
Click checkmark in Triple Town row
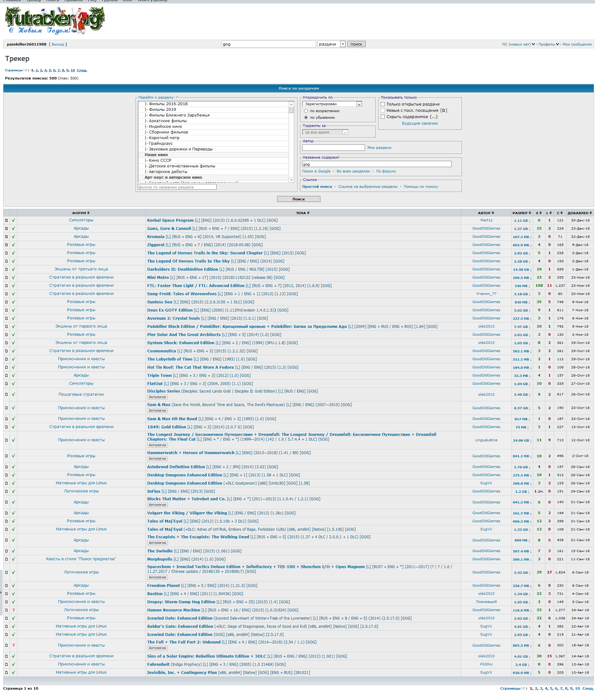tap(13, 375)
